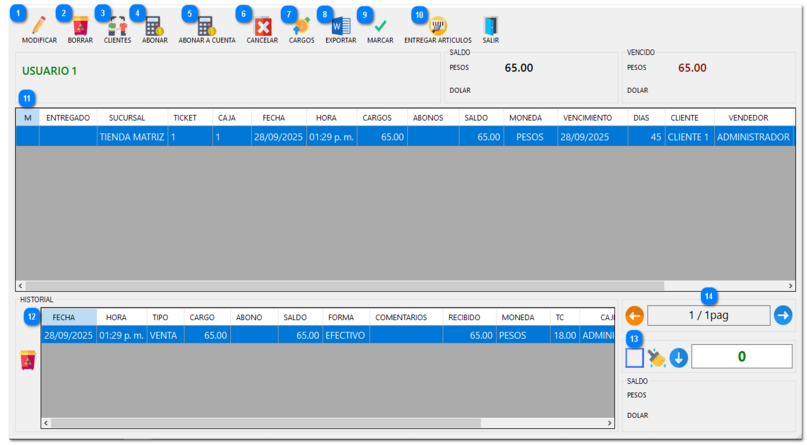Image resolution: width=807 pixels, height=445 pixels.
Task: Go to next page with right arrow
Action: (x=782, y=316)
